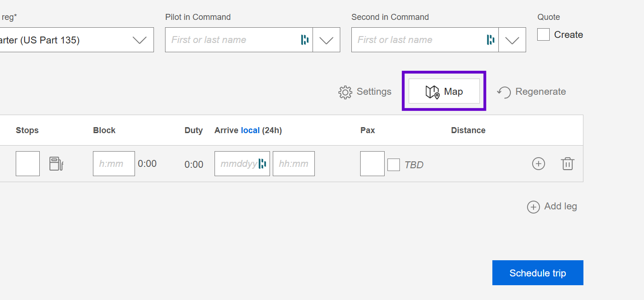Image resolution: width=644 pixels, height=300 pixels.
Task: Click the Pax count input box
Action: pos(372,164)
